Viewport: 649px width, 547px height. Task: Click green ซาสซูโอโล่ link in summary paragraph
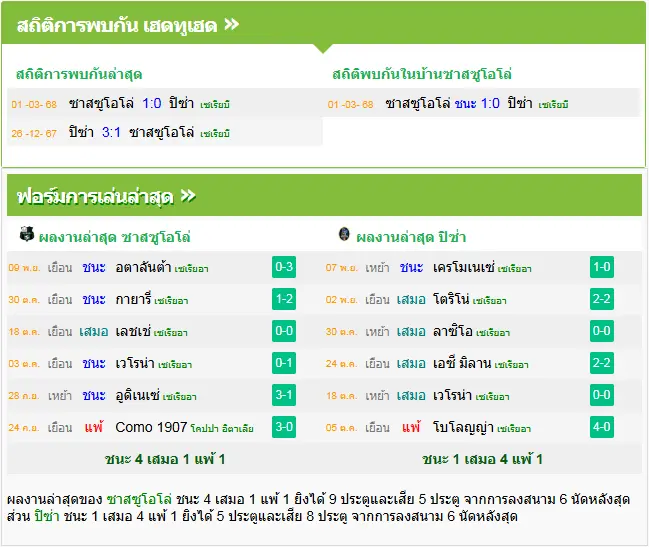point(139,499)
